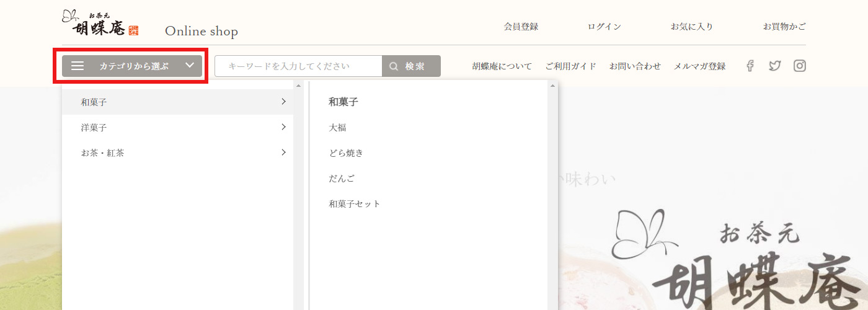Open the だんご subcategory
This screenshot has height=310, width=868.
coord(342,179)
